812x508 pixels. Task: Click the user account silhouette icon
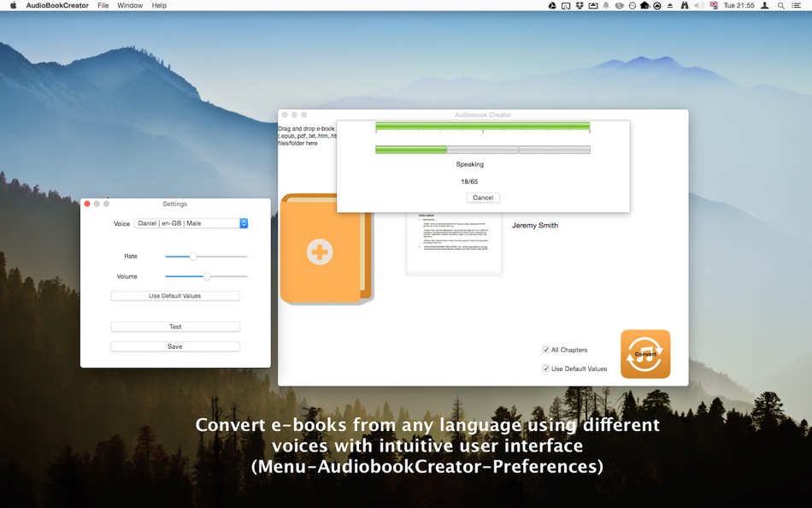pos(764,6)
